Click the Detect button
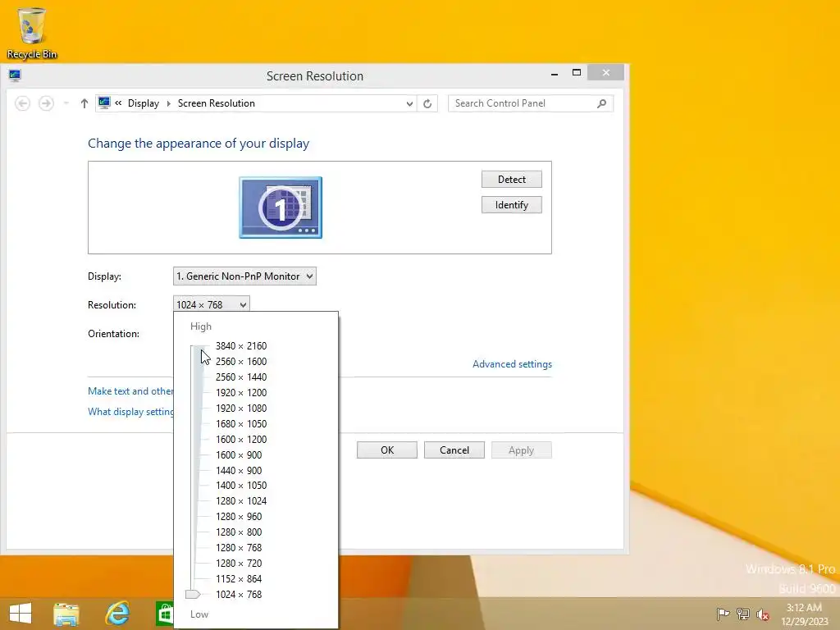The width and height of the screenshot is (840, 630). (x=512, y=180)
